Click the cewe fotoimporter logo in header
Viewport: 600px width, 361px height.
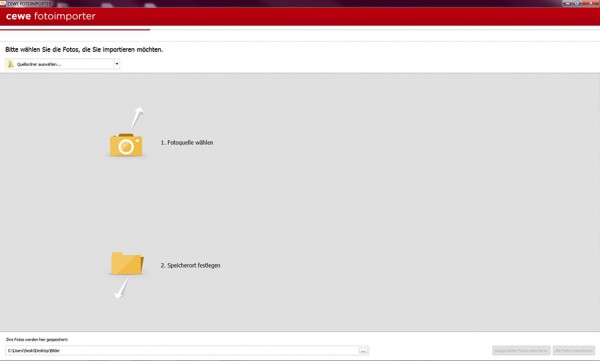[x=51, y=16]
